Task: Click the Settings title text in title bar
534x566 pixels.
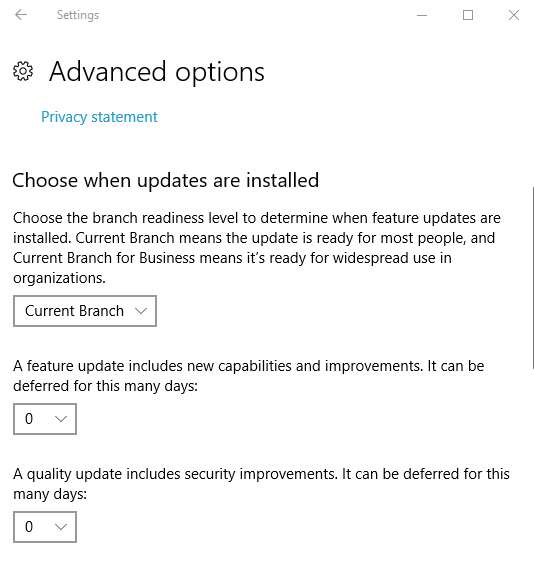Action: [78, 15]
